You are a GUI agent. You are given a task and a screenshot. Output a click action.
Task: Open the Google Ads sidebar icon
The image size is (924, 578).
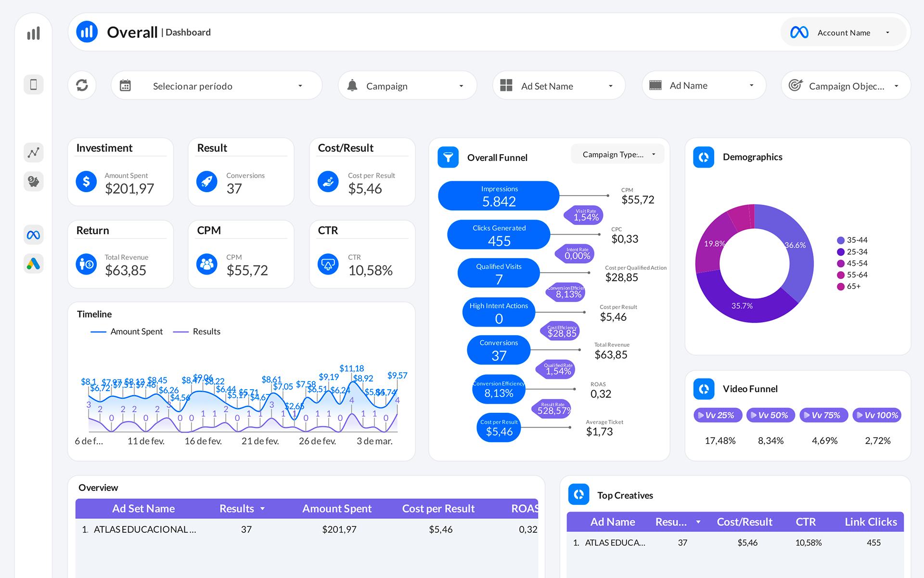click(34, 263)
